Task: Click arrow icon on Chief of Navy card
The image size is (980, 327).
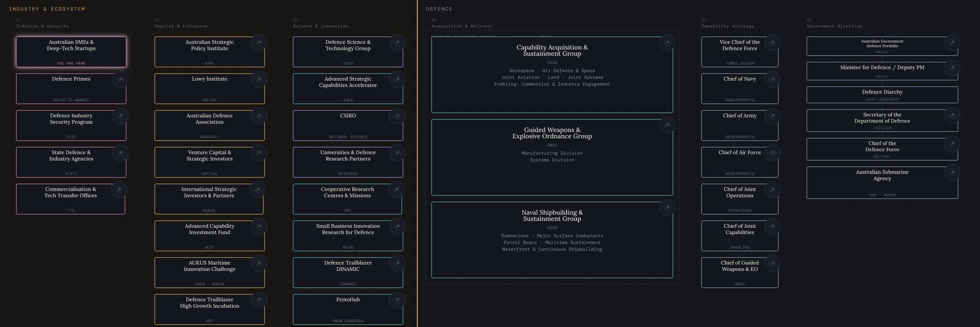Action: pyautogui.click(x=772, y=79)
